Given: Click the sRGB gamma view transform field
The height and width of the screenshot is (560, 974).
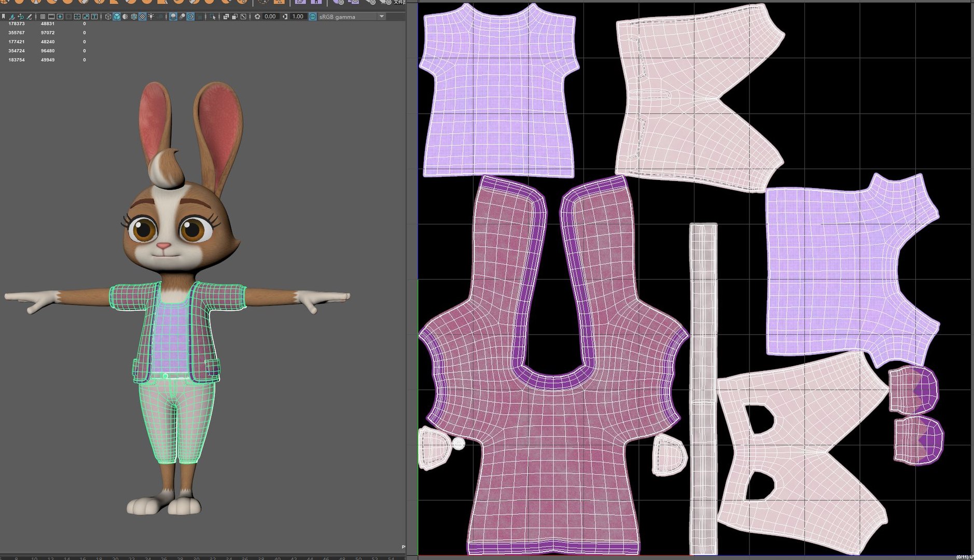Looking at the screenshot, I should click(x=352, y=17).
